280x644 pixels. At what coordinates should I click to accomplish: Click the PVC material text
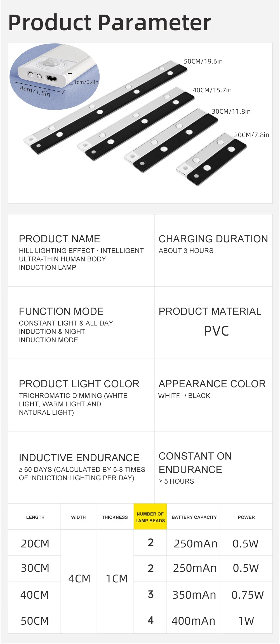pos(216,331)
